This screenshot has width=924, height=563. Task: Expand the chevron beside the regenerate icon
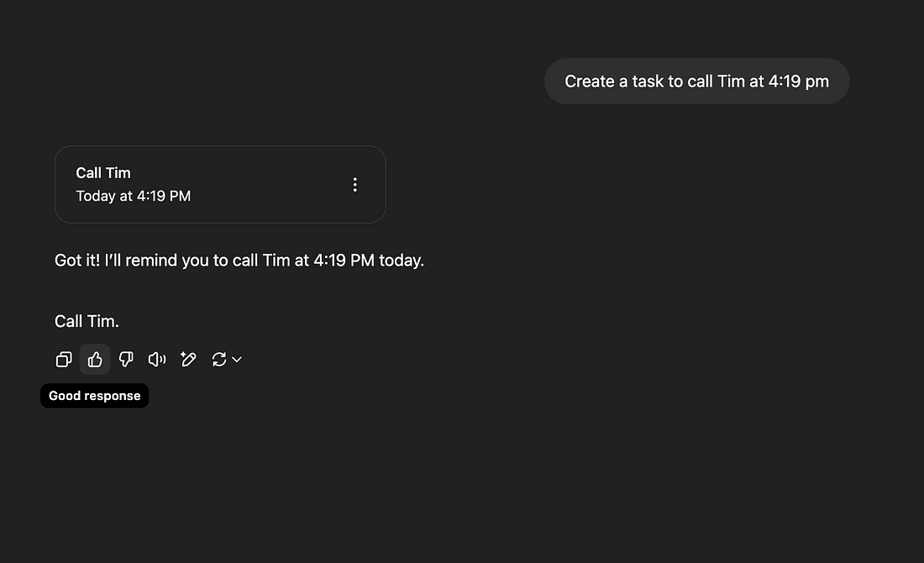tap(237, 360)
